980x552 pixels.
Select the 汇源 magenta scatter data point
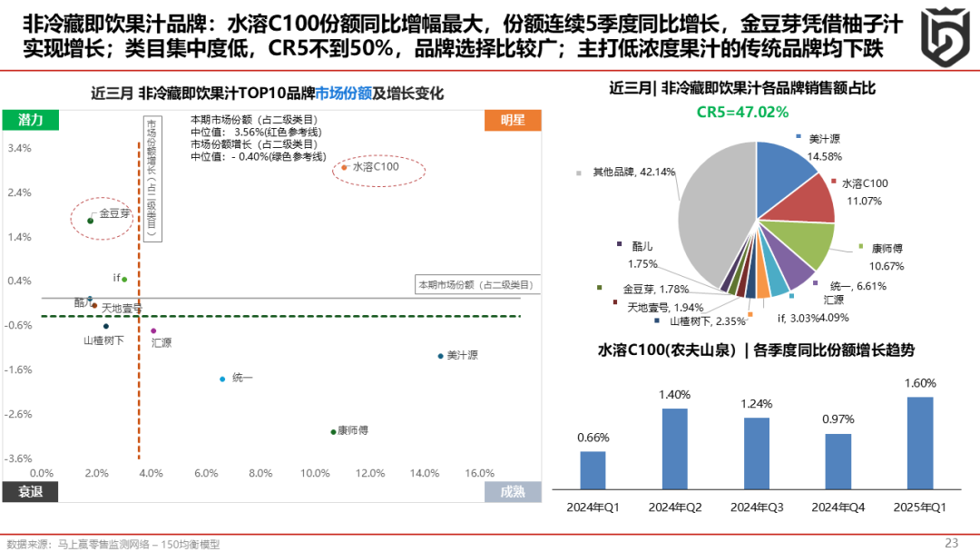click(153, 330)
